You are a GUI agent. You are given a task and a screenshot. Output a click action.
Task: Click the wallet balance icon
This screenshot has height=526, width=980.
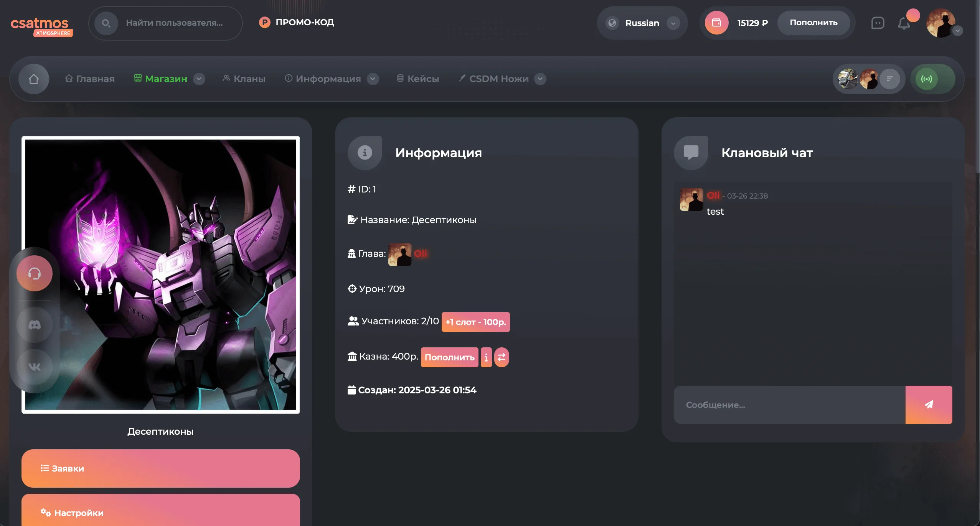click(x=716, y=23)
